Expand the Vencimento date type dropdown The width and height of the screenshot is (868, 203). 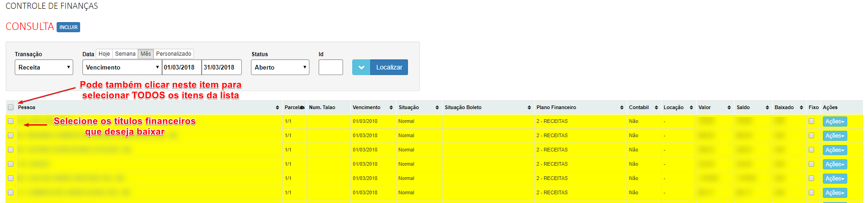coord(122,67)
